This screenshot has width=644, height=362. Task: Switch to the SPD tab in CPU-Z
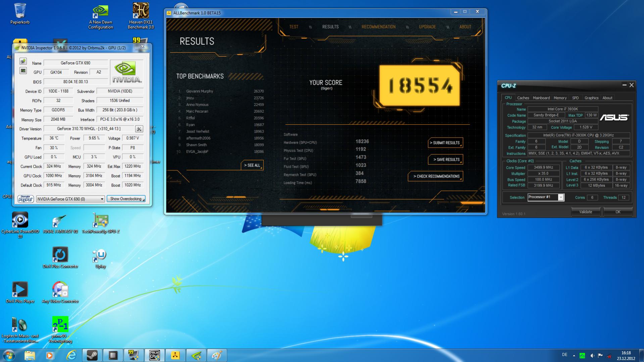pos(575,98)
